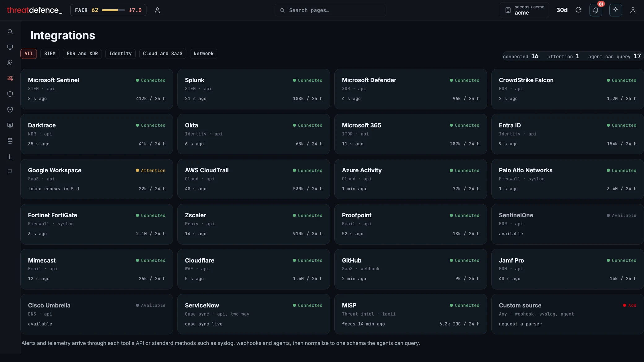The width and height of the screenshot is (644, 362).
Task: Click Add on the Custom source card
Action: pyautogui.click(x=630, y=305)
